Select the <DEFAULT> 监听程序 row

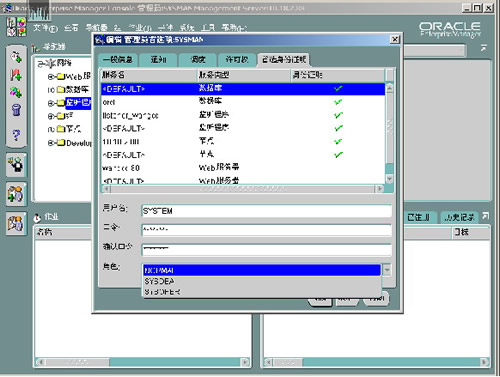coord(243,128)
